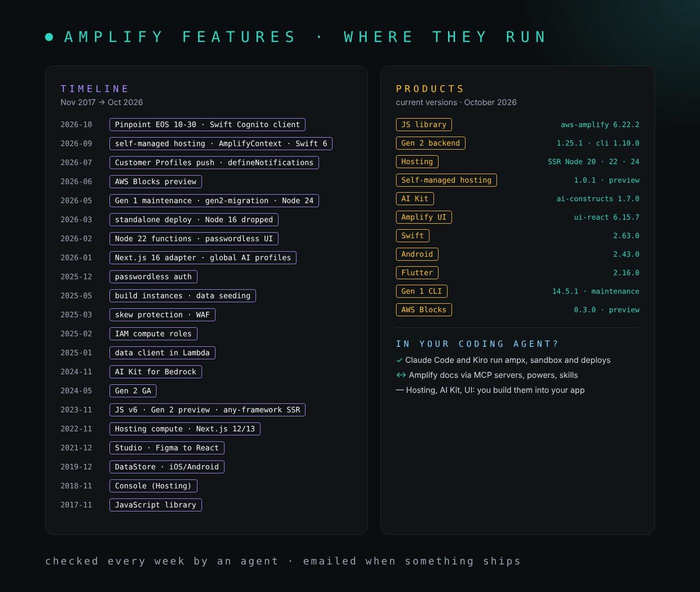This screenshot has height=592, width=700.
Task: Open the passwordless auth timeline entry
Action: tap(153, 277)
